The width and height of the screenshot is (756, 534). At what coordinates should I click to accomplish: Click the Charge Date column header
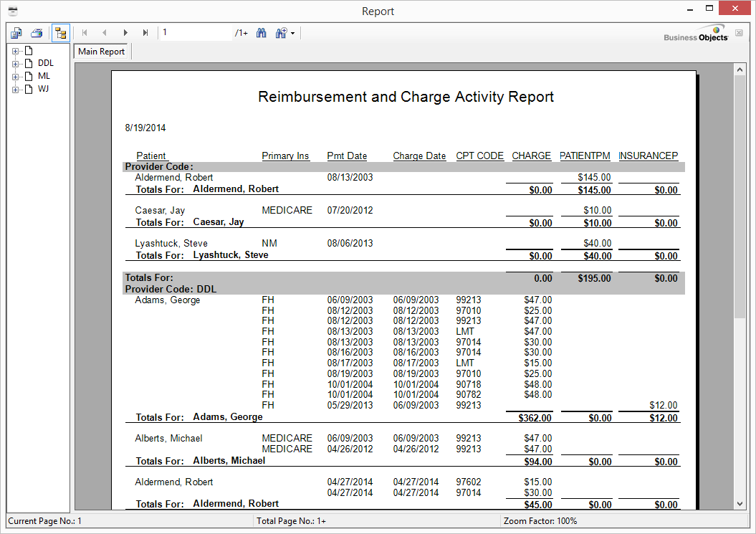click(x=419, y=156)
